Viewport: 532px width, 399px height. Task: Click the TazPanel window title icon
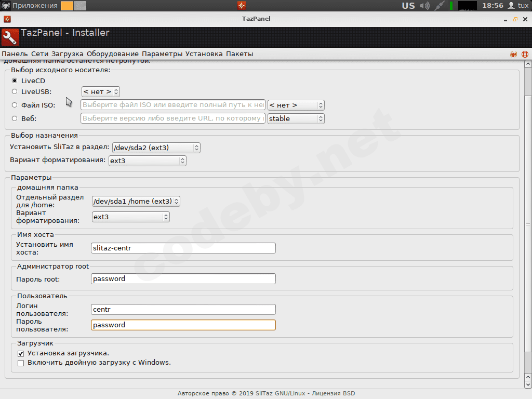click(x=7, y=19)
